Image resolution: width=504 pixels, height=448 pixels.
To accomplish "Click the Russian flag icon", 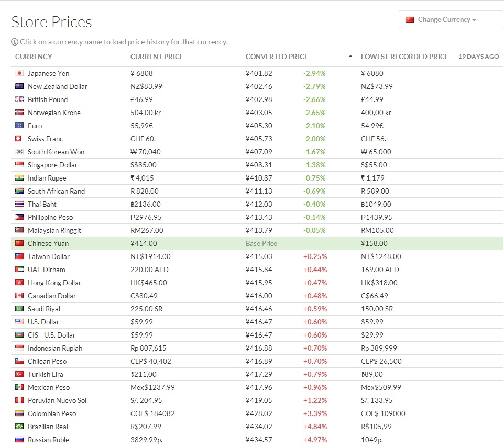I will [19, 440].
